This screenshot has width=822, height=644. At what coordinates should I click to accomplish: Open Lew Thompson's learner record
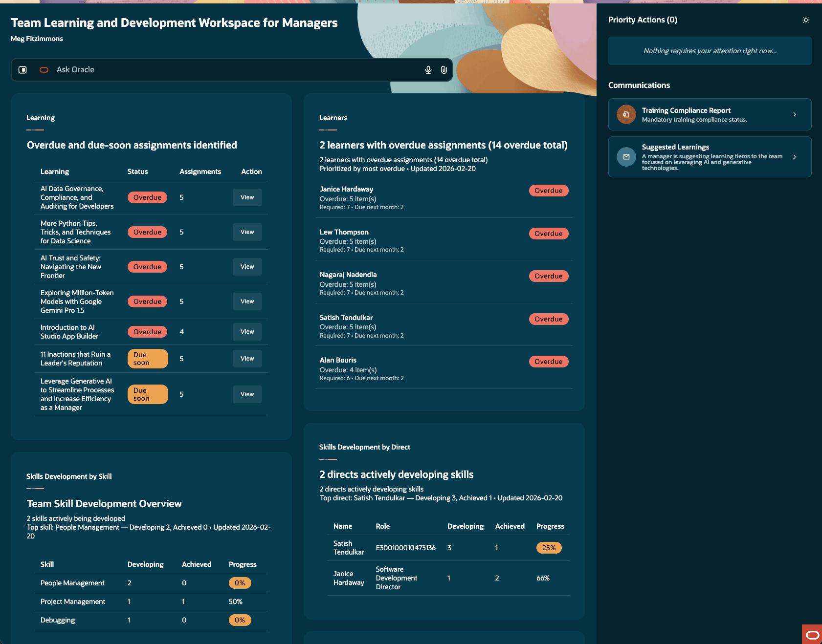point(344,232)
